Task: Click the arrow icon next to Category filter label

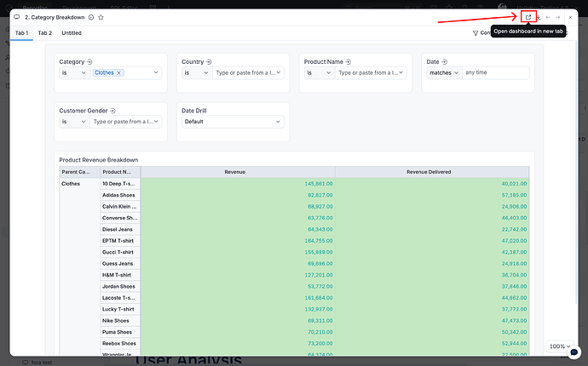Action: 90,61
